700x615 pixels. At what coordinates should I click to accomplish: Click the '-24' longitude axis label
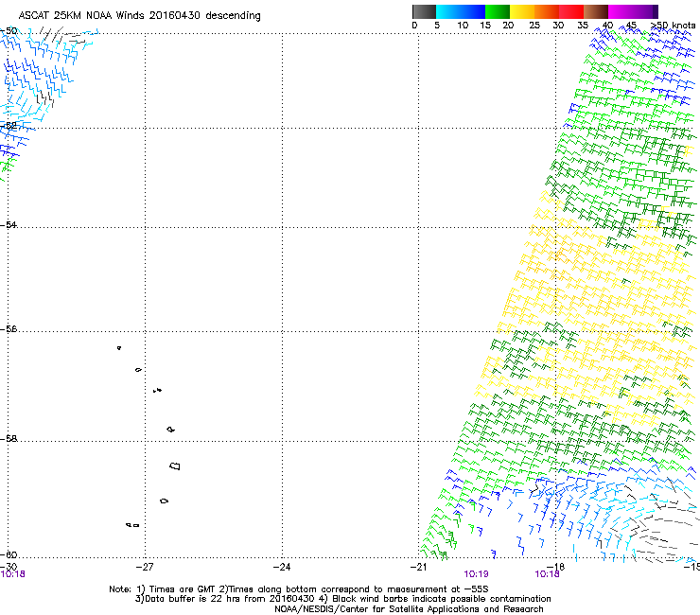click(282, 567)
